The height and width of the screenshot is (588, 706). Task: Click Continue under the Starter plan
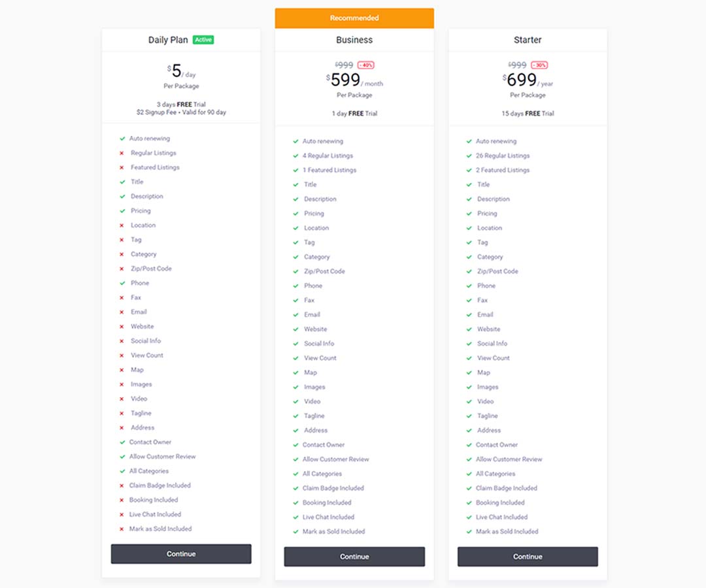click(x=527, y=557)
